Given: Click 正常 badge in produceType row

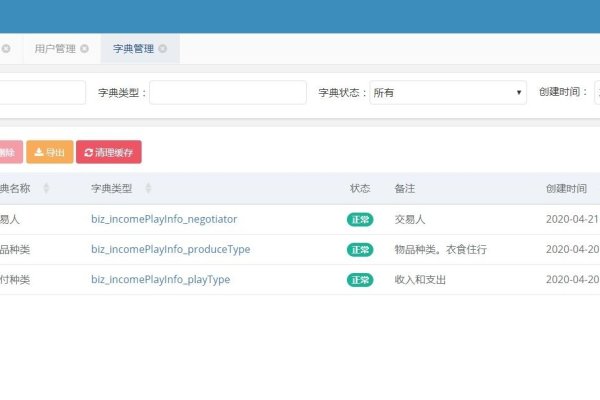Looking at the screenshot, I should [360, 250].
